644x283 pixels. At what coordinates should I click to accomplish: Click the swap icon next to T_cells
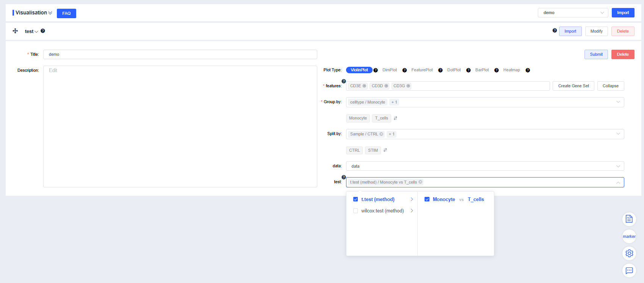coord(395,118)
